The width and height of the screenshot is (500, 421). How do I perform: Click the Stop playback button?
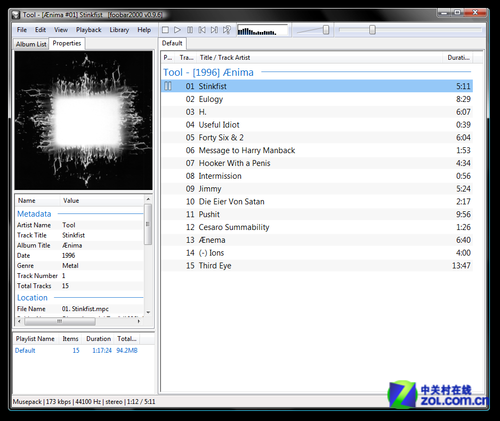[x=165, y=30]
